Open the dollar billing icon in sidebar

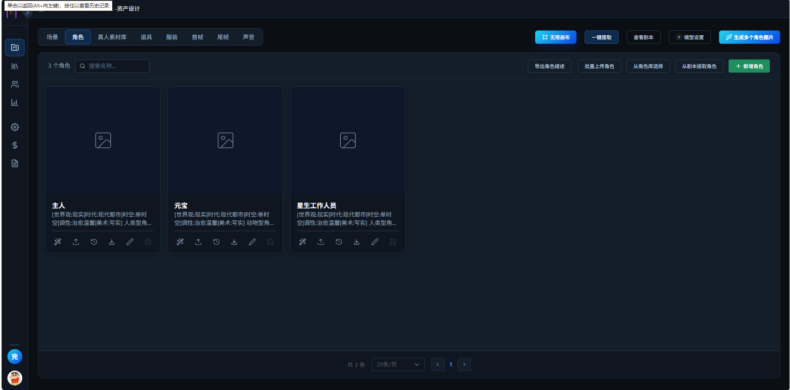[x=15, y=145]
